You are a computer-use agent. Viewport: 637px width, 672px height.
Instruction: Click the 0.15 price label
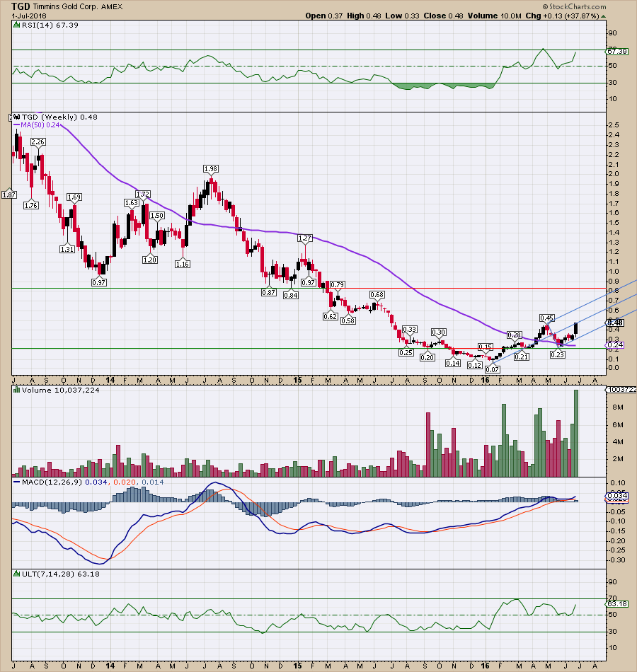[x=485, y=347]
